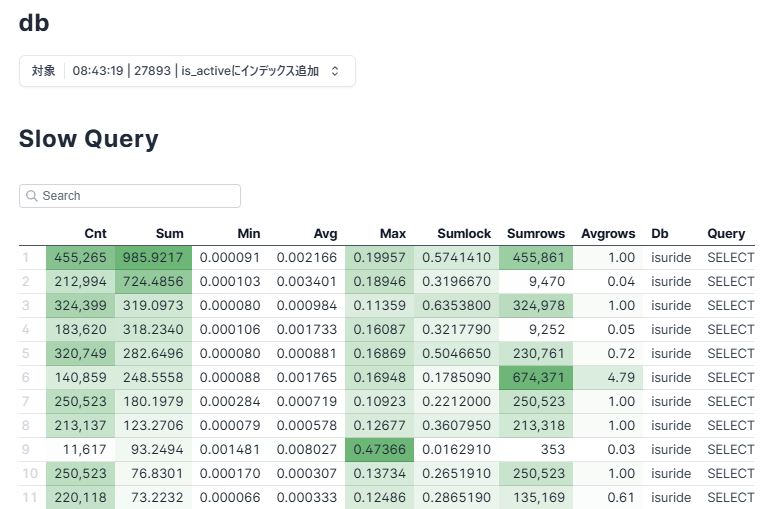Viewport: 784px width, 509px height.
Task: Sort by the Cnt column header
Action: pyautogui.click(x=96, y=234)
